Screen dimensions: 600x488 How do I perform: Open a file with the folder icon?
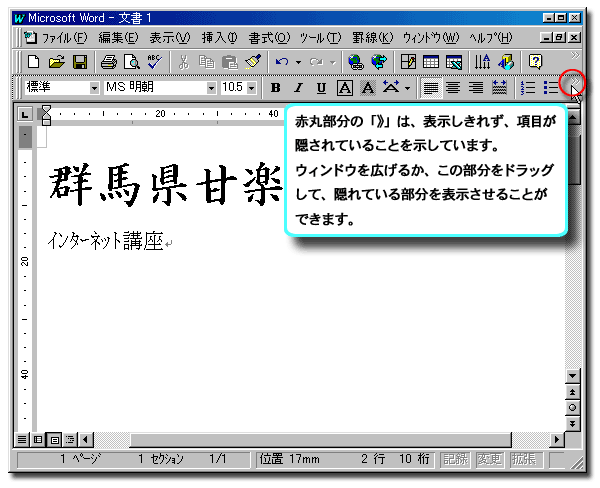(x=57, y=62)
